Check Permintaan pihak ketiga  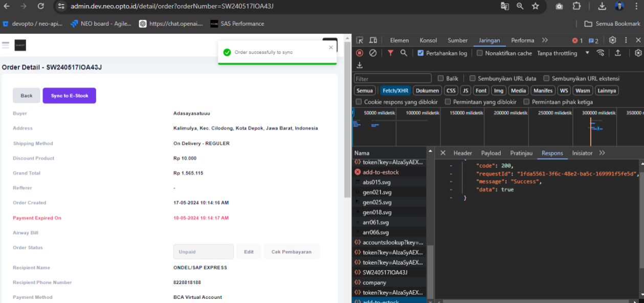pos(526,102)
